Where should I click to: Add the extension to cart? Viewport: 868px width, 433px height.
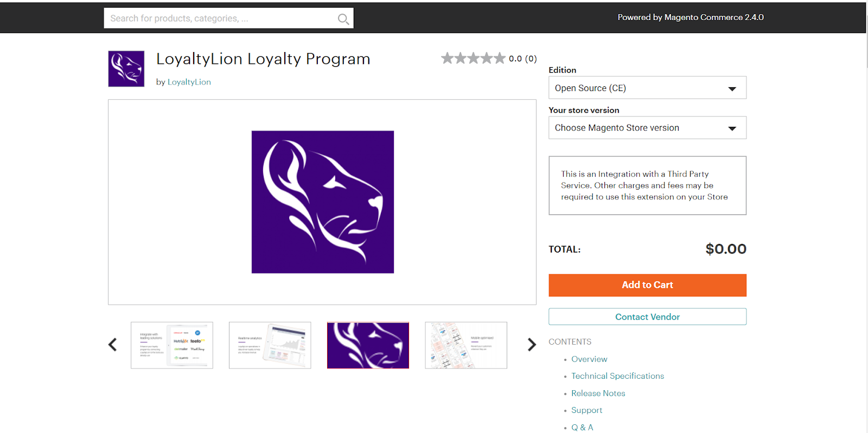pyautogui.click(x=647, y=285)
